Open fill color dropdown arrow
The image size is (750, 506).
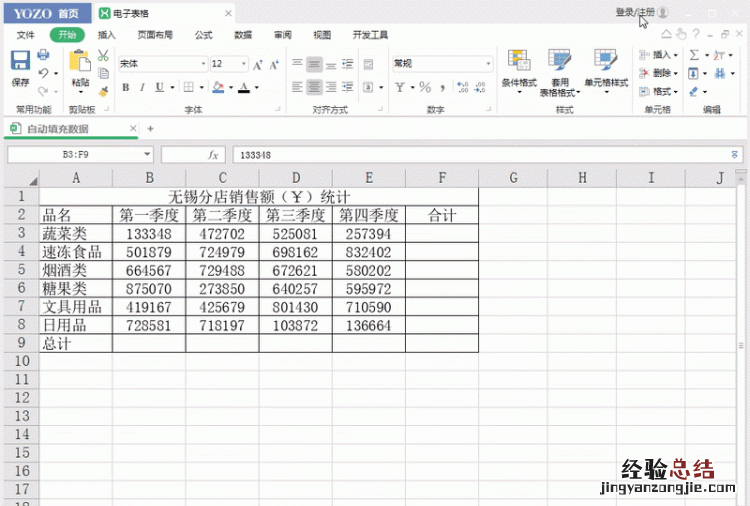pyautogui.click(x=231, y=88)
